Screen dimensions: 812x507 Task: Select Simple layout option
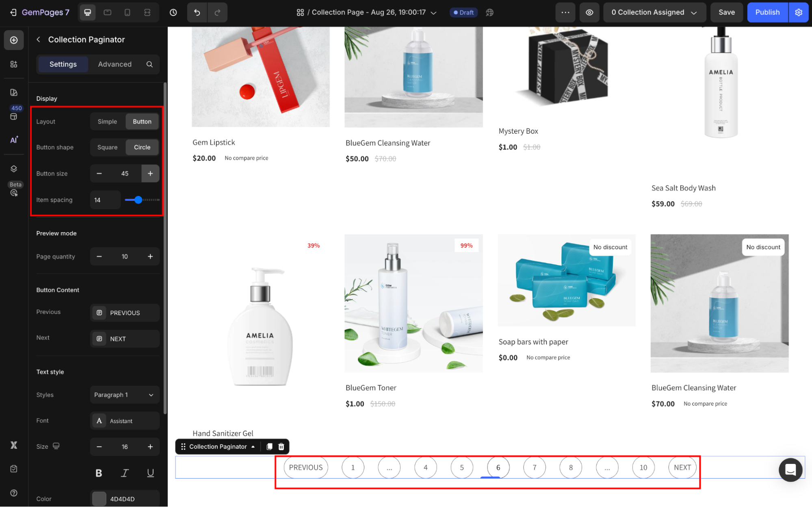107,122
